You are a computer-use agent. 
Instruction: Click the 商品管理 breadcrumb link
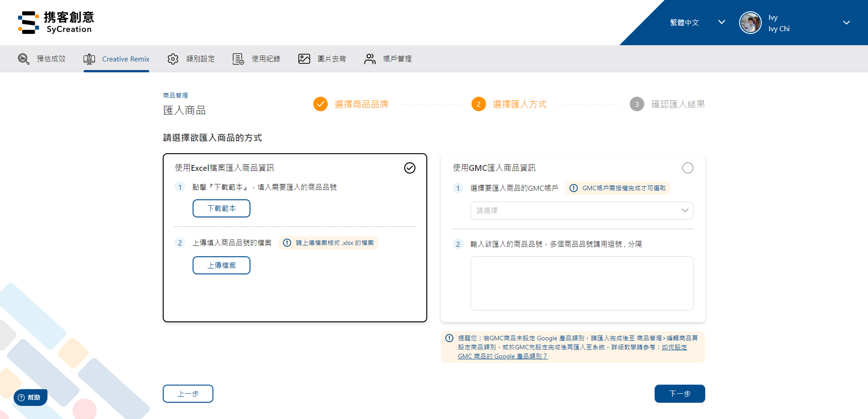click(175, 95)
